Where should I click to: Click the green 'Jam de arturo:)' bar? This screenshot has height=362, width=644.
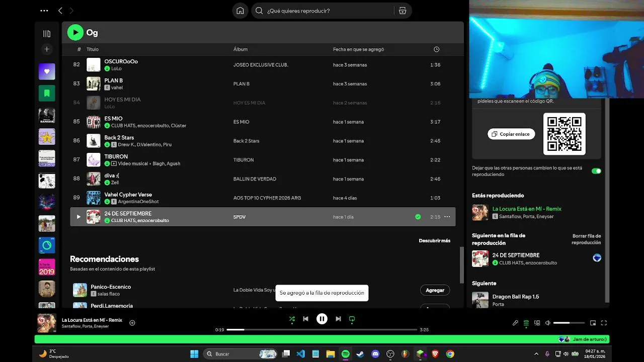tap(322, 339)
